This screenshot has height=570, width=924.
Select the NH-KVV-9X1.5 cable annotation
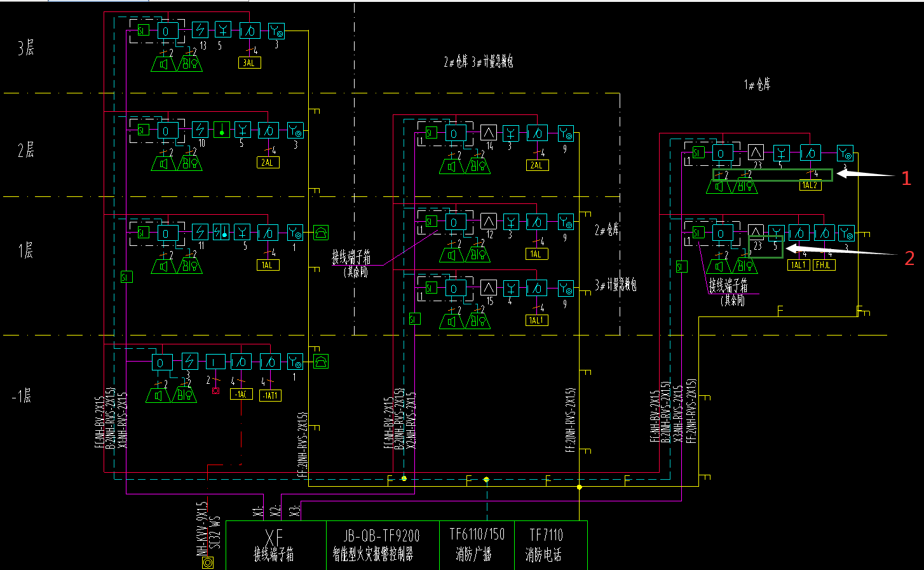(x=202, y=529)
